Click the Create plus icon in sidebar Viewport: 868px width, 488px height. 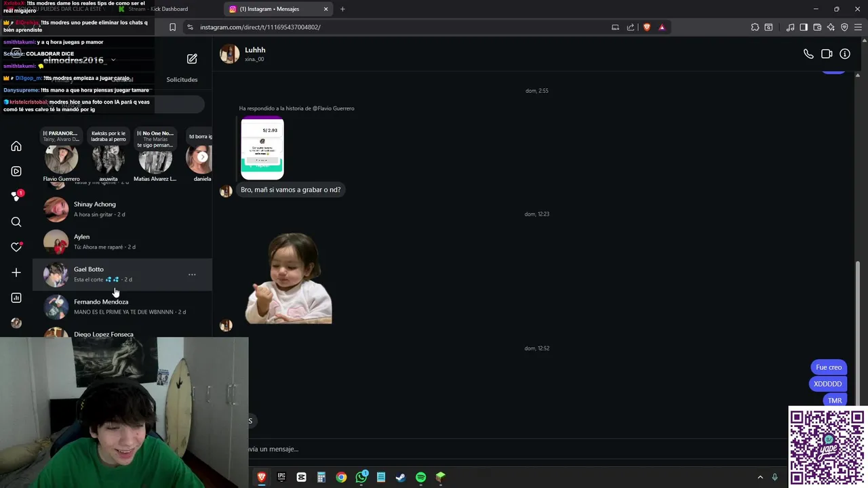16,272
